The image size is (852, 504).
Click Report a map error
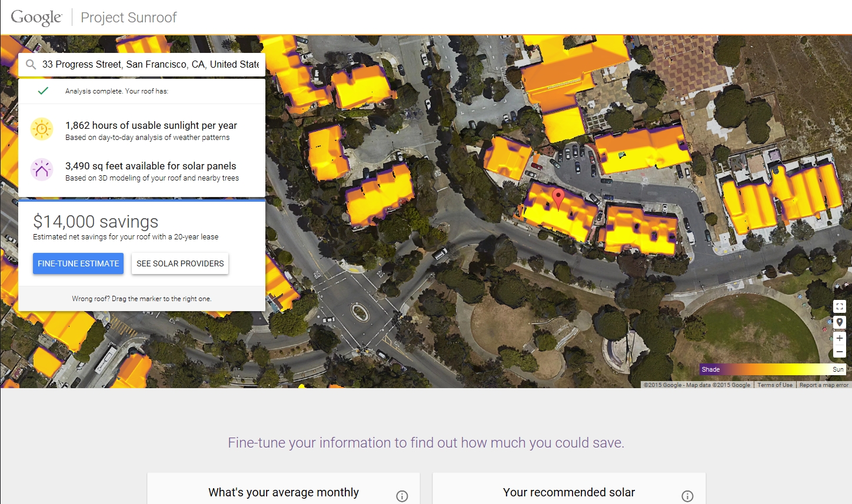(x=824, y=385)
